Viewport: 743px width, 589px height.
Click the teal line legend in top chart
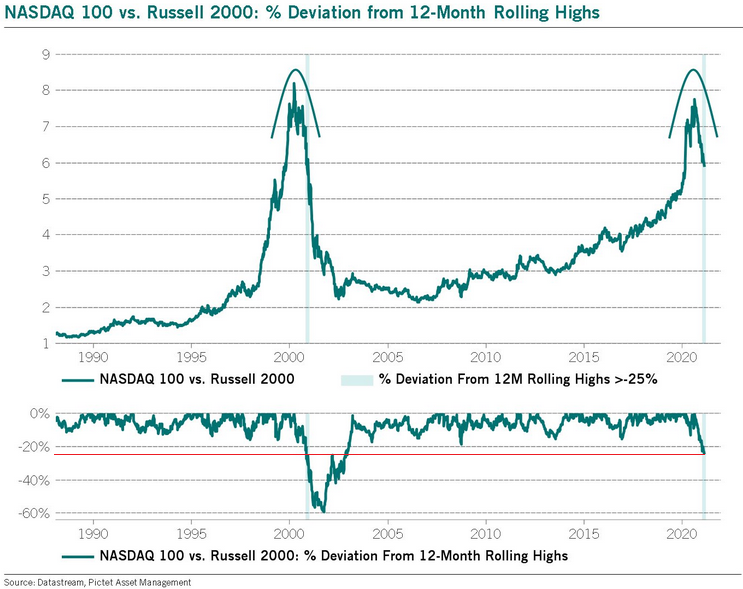[x=78, y=380]
